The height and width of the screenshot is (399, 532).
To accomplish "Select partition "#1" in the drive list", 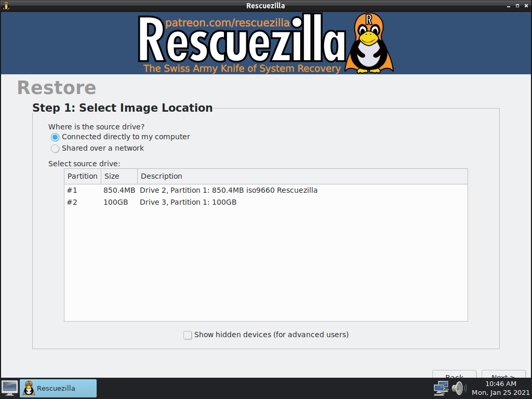I will 72,190.
